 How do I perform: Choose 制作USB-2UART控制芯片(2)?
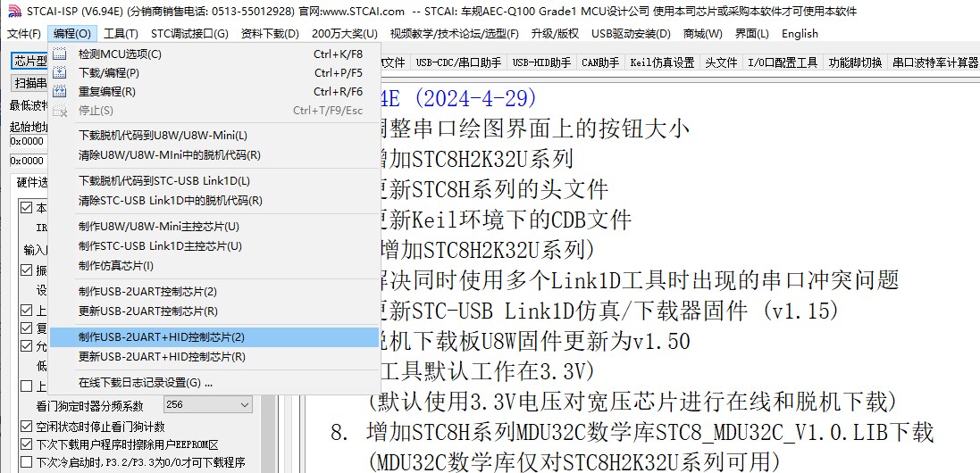tap(214, 292)
